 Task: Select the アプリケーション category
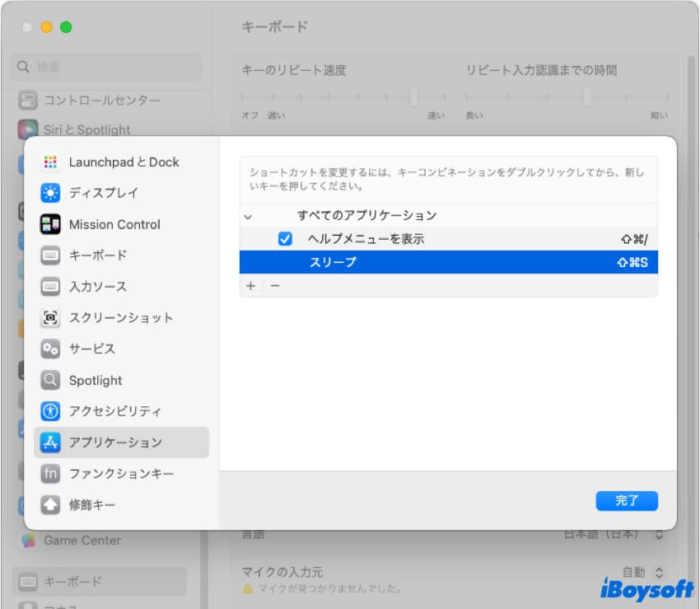pos(115,443)
